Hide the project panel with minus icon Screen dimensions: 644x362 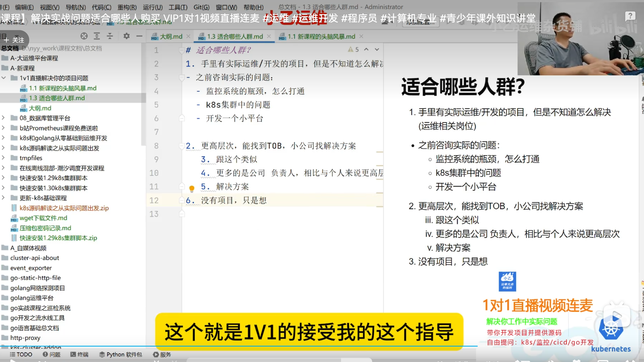point(139,36)
